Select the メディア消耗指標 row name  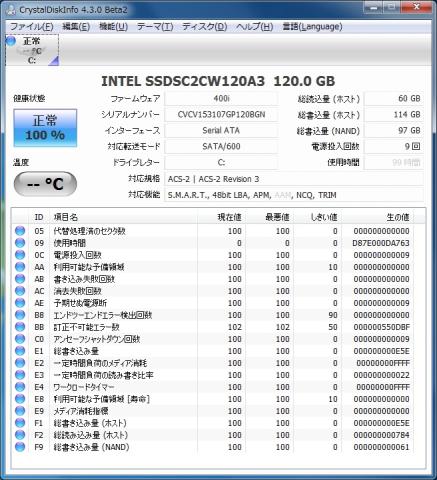81,411
